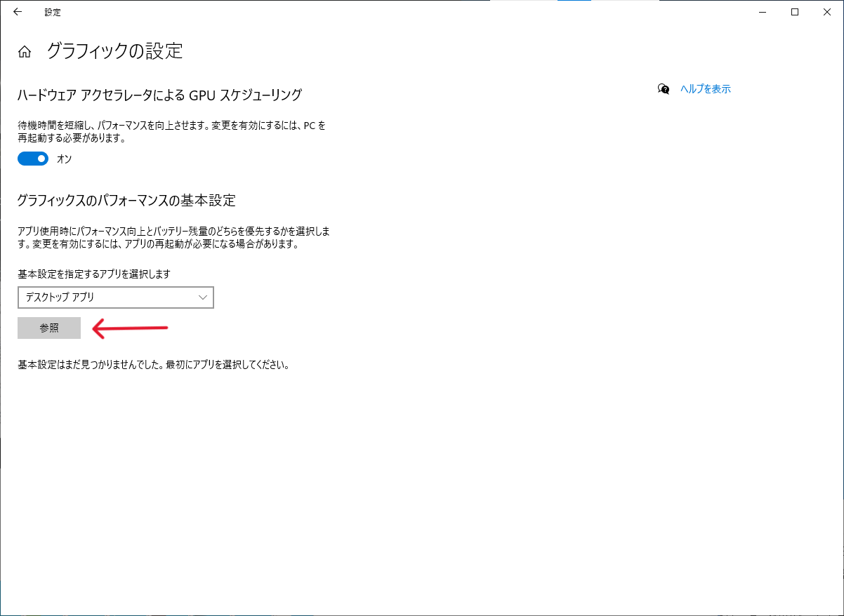Close the Settings window

point(827,12)
